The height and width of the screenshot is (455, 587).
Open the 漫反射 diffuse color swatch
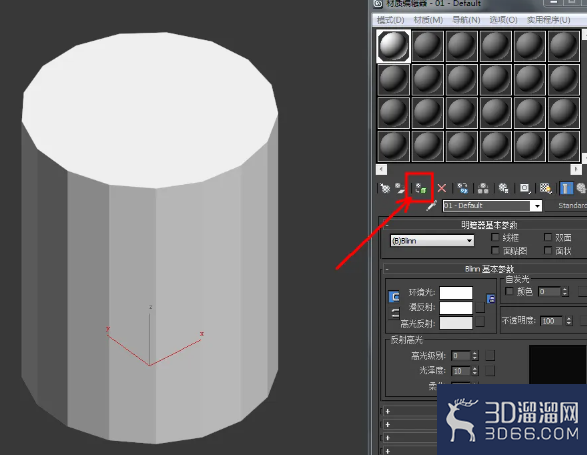coord(456,308)
